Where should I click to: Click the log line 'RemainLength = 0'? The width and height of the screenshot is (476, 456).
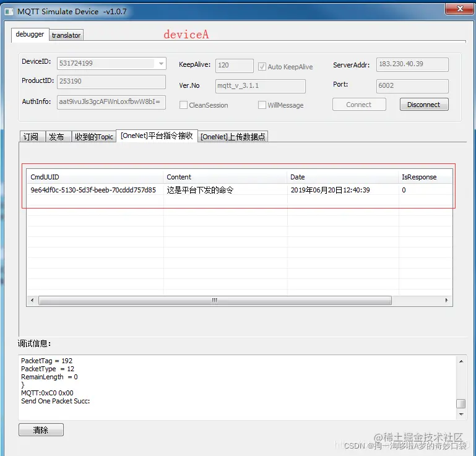(50, 377)
